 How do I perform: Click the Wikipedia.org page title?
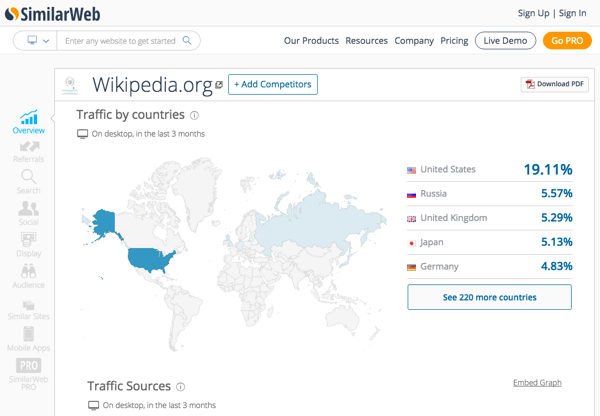pyautogui.click(x=152, y=85)
